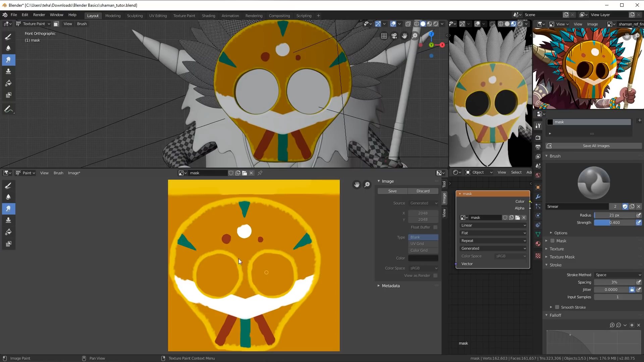This screenshot has width=644, height=362.
Task: Open the Modifiers wrench properties tab
Action: pyautogui.click(x=538, y=197)
